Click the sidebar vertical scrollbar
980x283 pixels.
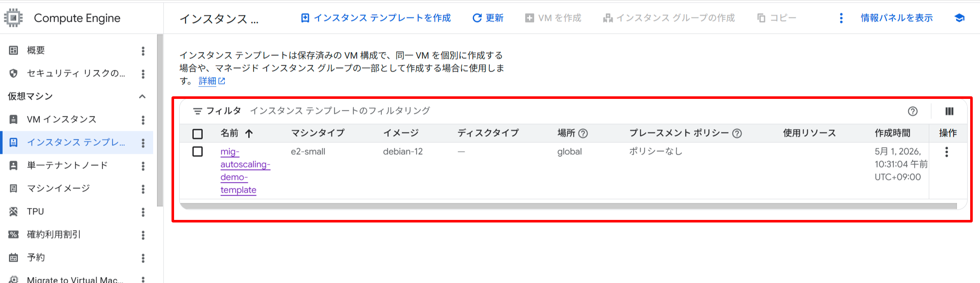click(x=160, y=121)
